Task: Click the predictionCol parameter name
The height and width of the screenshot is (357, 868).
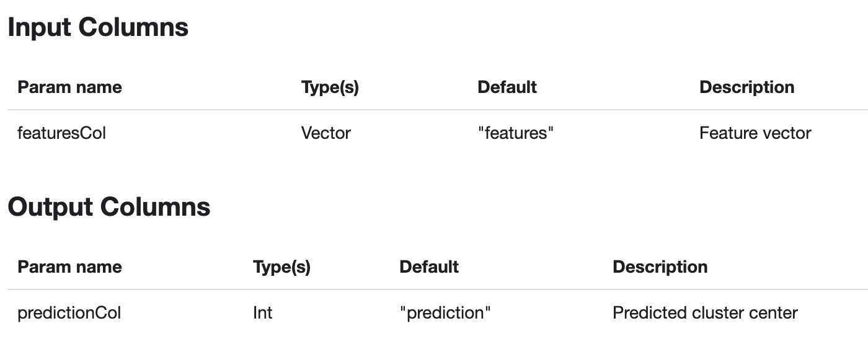Action: (x=69, y=313)
